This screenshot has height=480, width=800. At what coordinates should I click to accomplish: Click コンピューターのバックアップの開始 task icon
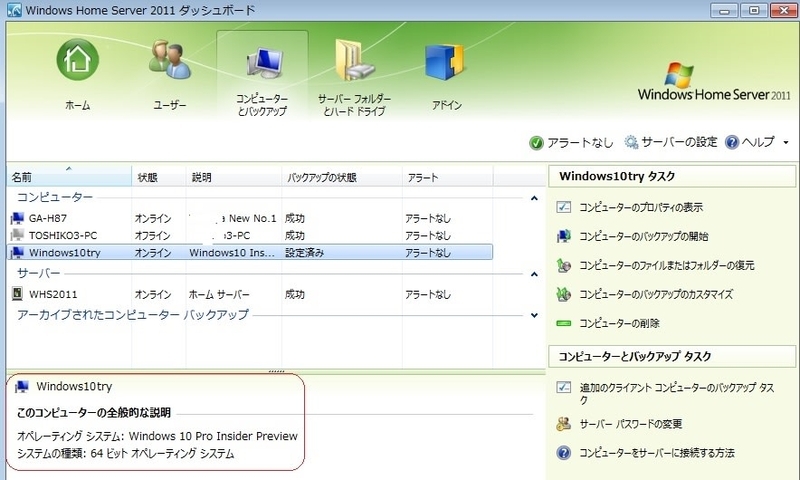(563, 236)
